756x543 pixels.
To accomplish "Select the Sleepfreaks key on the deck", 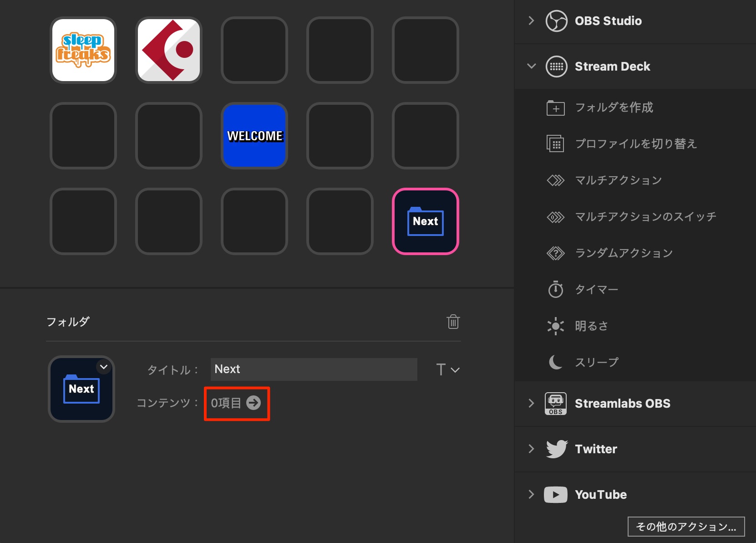I will (83, 50).
